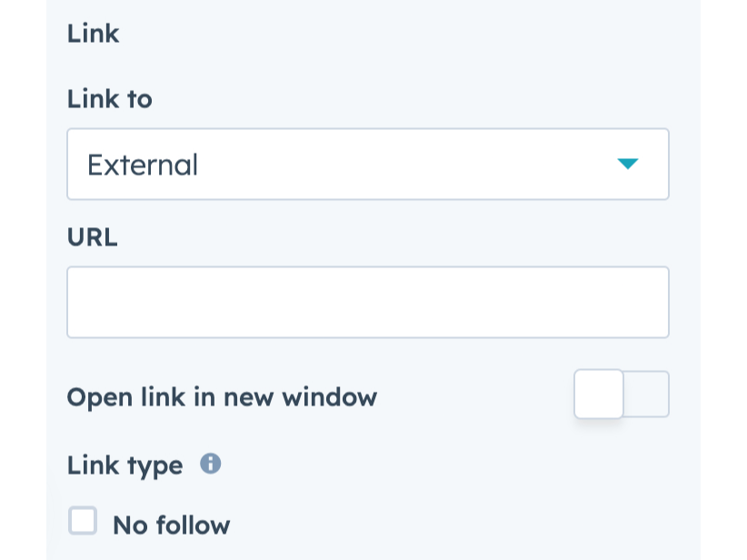Viewport: 747px width, 560px height.
Task: Click the Open link in new window label
Action: [x=222, y=397]
